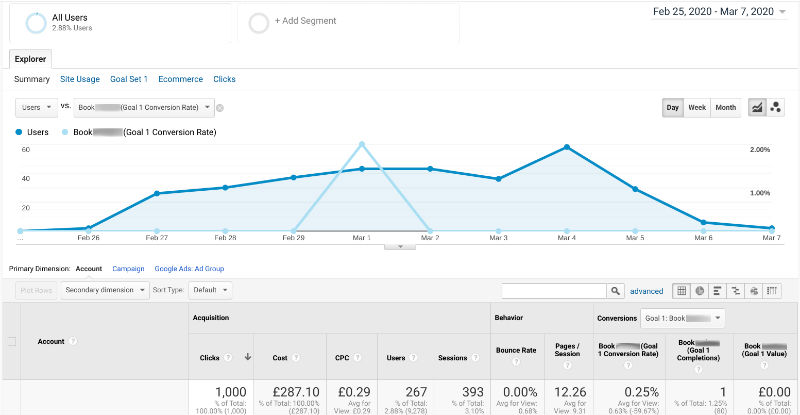800x415 pixels.
Task: Click the Goal 1 Conversion Rate legend dot
Action: point(65,132)
